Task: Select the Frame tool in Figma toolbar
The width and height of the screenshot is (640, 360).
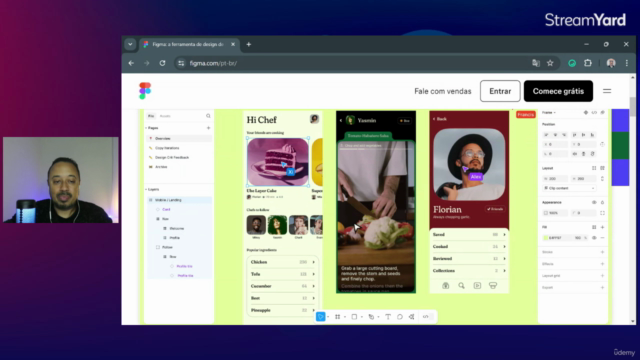Action: point(338,317)
